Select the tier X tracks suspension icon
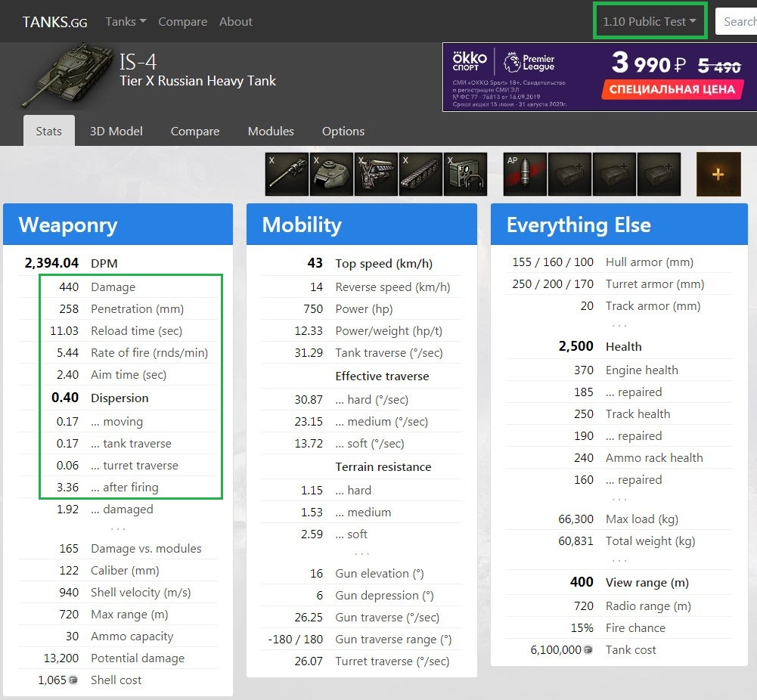The width and height of the screenshot is (757, 700). [x=420, y=175]
